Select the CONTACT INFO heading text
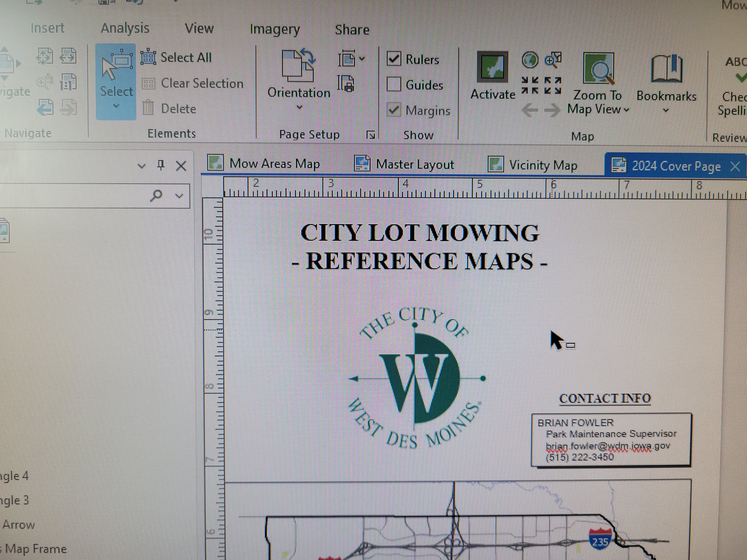 coord(605,398)
